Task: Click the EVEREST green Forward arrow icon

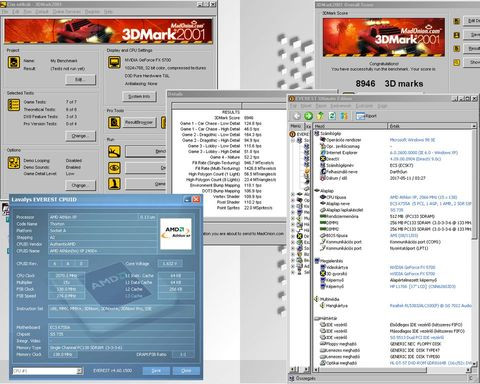Action: click(308, 116)
